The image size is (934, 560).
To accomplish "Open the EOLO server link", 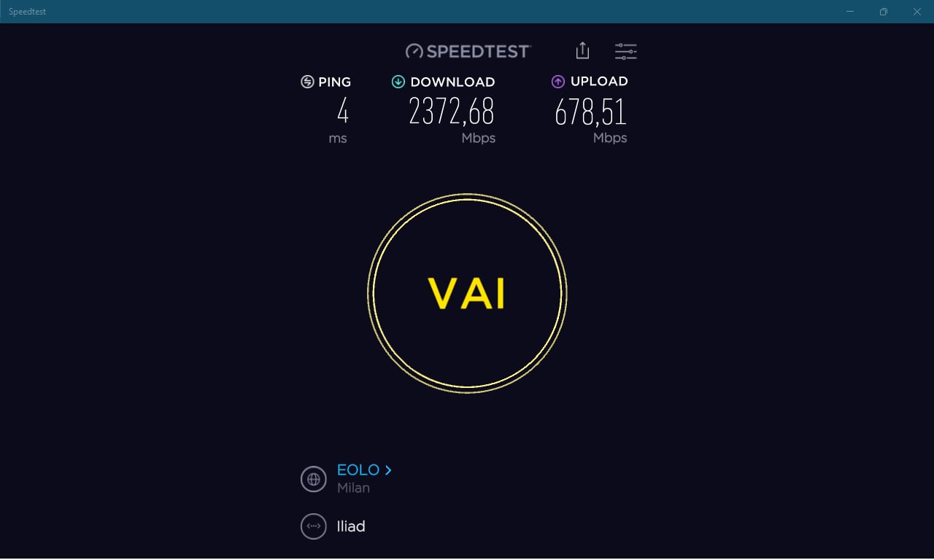I will pos(358,470).
